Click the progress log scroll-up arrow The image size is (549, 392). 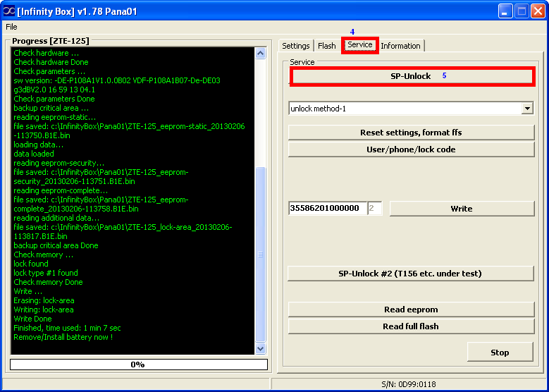pyautogui.click(x=261, y=54)
